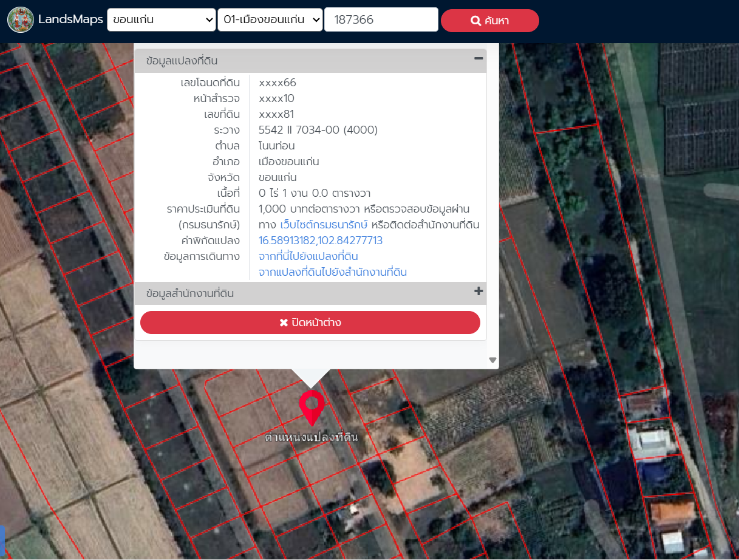Open directions link จากที่นี่ไปยังแปลงที่ดิน

(308, 256)
